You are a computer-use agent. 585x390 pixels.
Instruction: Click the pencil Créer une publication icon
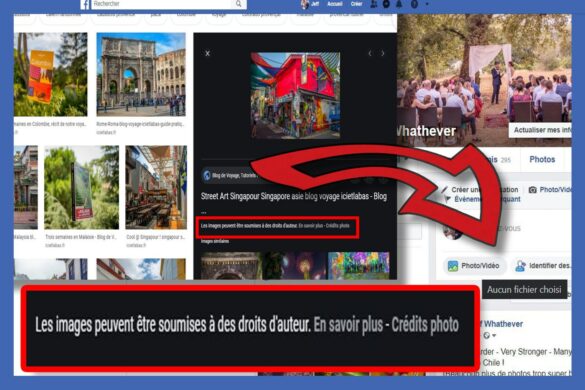pos(444,190)
